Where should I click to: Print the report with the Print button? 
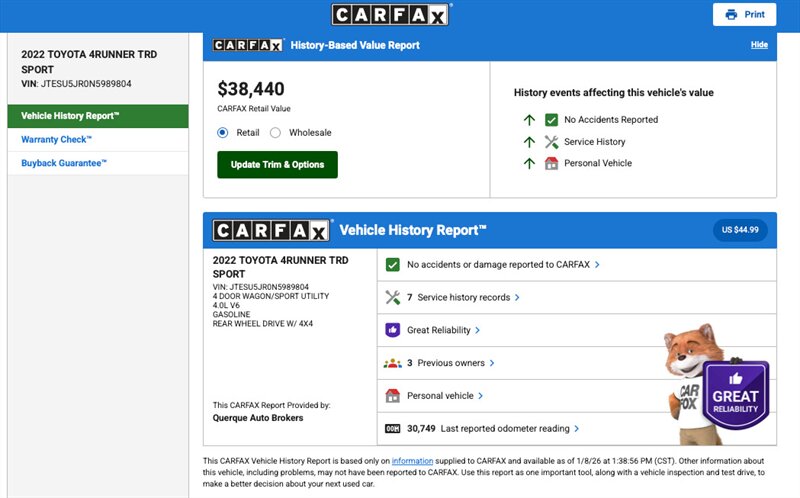[744, 15]
